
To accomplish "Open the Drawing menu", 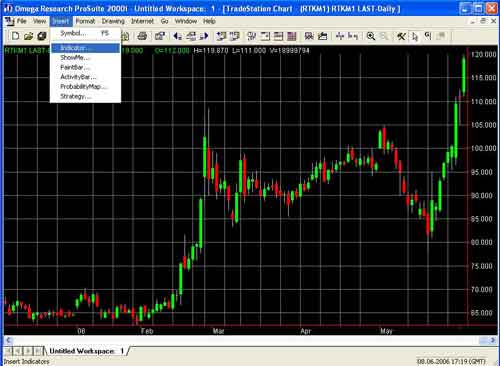I will point(113,21).
